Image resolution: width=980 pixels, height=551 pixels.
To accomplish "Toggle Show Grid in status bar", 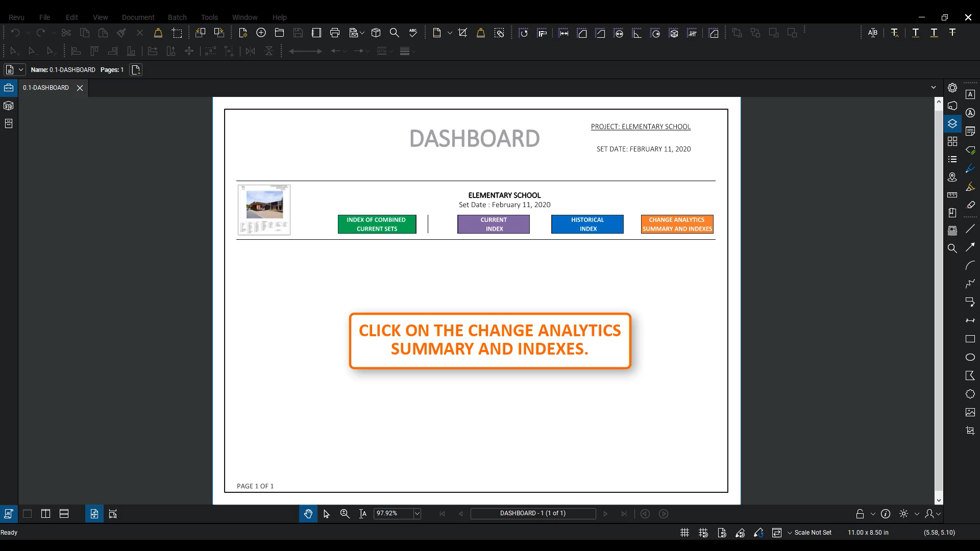I will 685,533.
